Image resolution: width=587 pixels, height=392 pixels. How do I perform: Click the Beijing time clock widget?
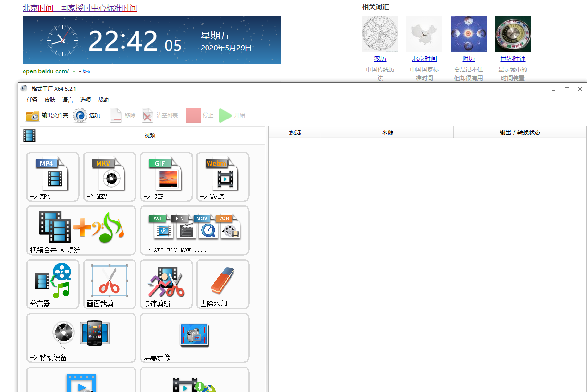tap(152, 40)
